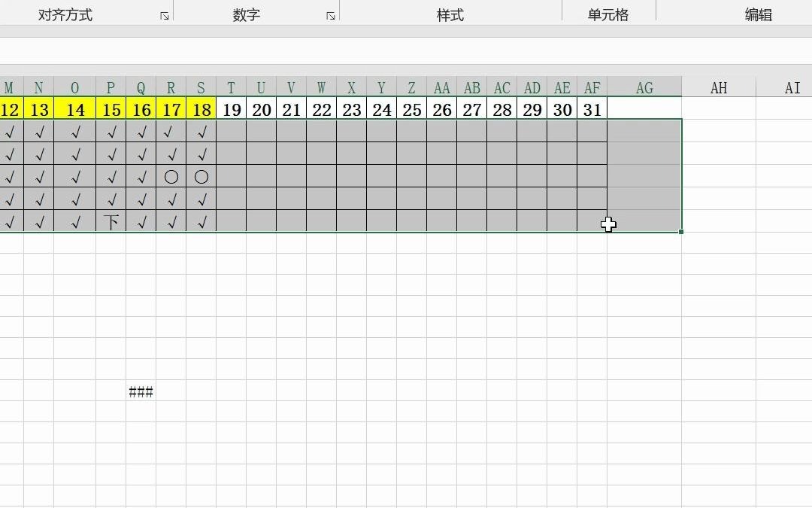Select the AH column header

coord(718,87)
